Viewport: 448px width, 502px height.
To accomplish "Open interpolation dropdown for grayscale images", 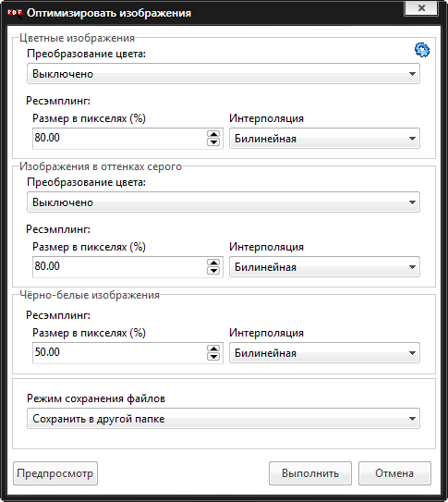I will point(324,266).
